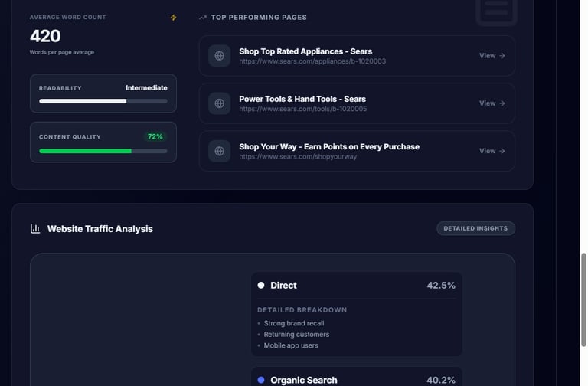Click the Readability progress bar

(x=103, y=101)
